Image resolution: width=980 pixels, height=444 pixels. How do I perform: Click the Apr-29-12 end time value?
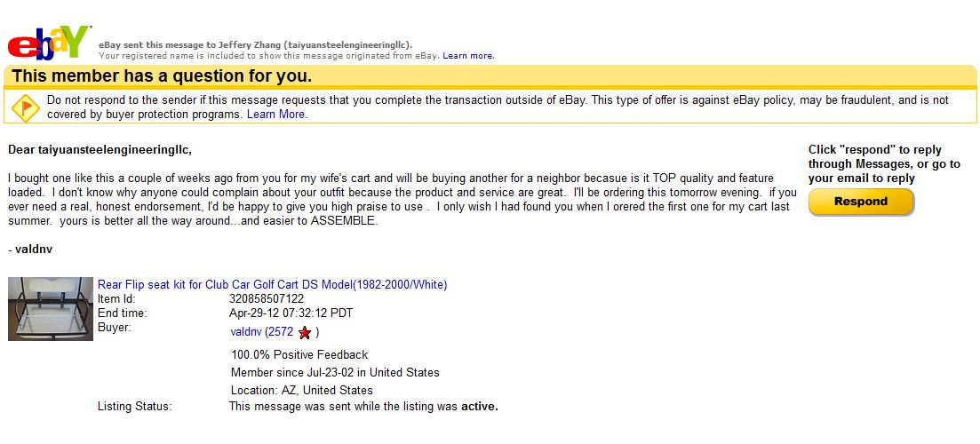pyautogui.click(x=291, y=313)
